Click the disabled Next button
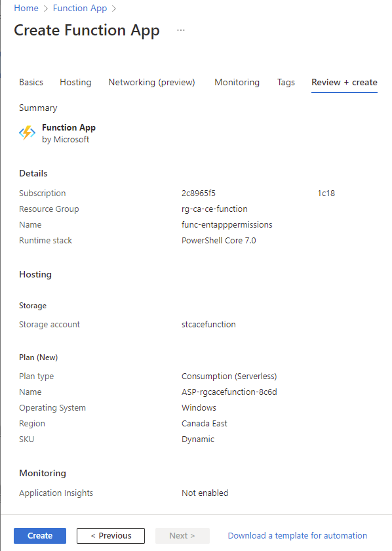Screen dimensions: 392x551 (182, 535)
